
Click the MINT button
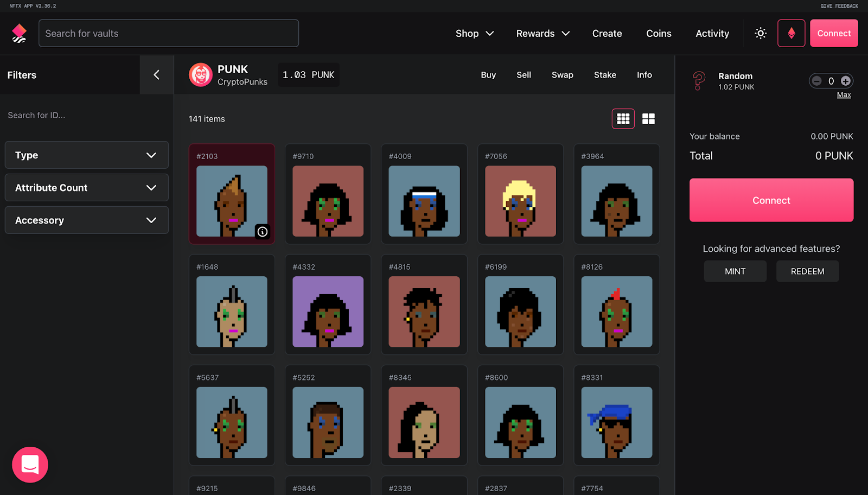tap(735, 271)
